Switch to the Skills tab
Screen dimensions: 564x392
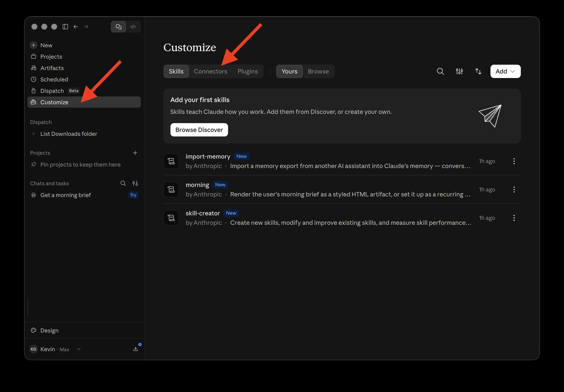[x=176, y=71]
